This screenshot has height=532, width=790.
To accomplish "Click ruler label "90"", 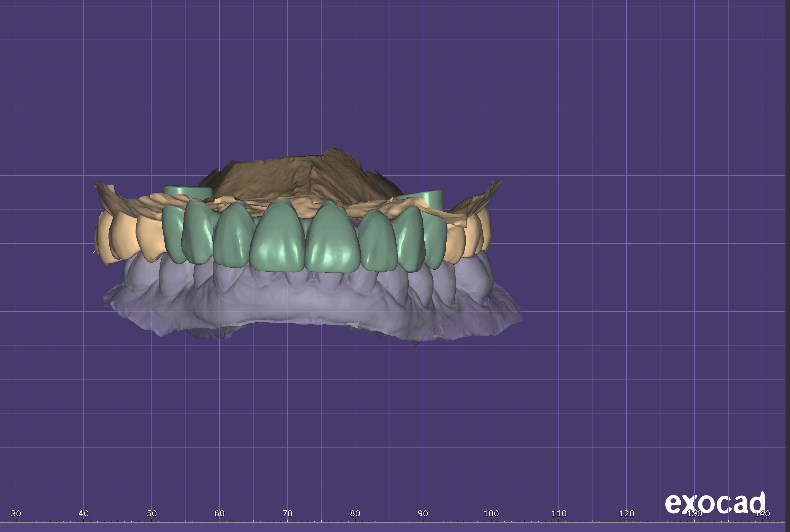I will click(423, 513).
